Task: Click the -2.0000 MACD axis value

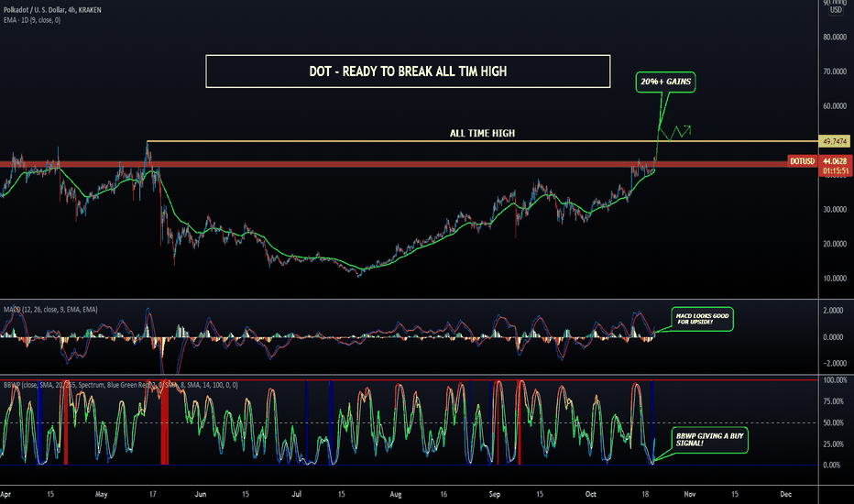Action: click(833, 364)
